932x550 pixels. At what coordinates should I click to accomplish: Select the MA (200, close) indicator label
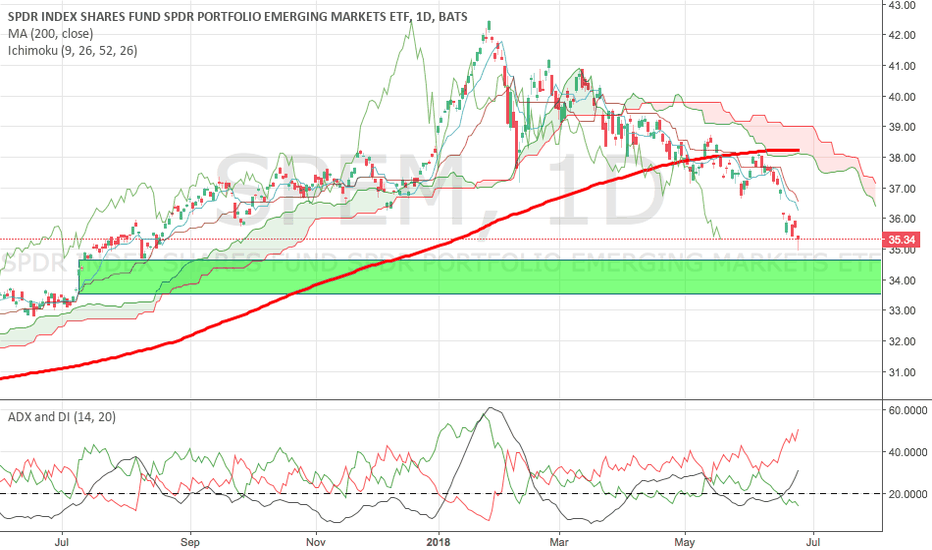click(x=51, y=34)
